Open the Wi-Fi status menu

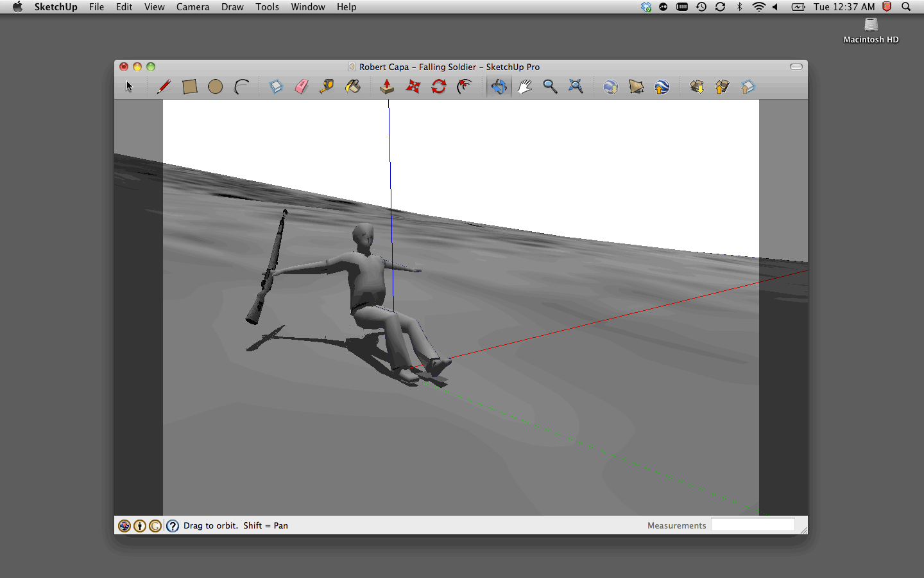coord(758,7)
